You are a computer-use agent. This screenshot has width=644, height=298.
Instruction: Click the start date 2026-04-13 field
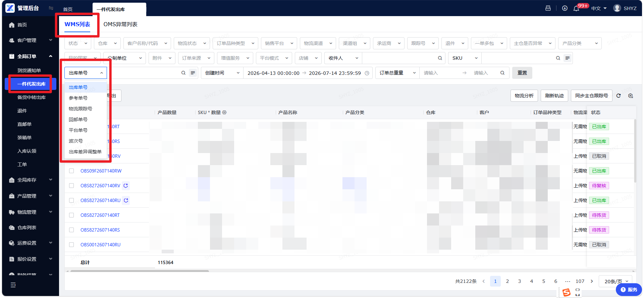coord(273,73)
